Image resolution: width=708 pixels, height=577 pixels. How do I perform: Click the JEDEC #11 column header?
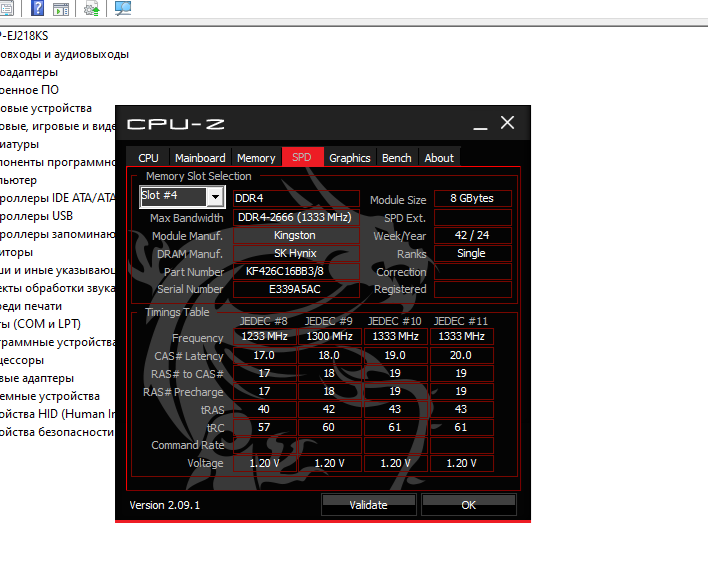[461, 321]
